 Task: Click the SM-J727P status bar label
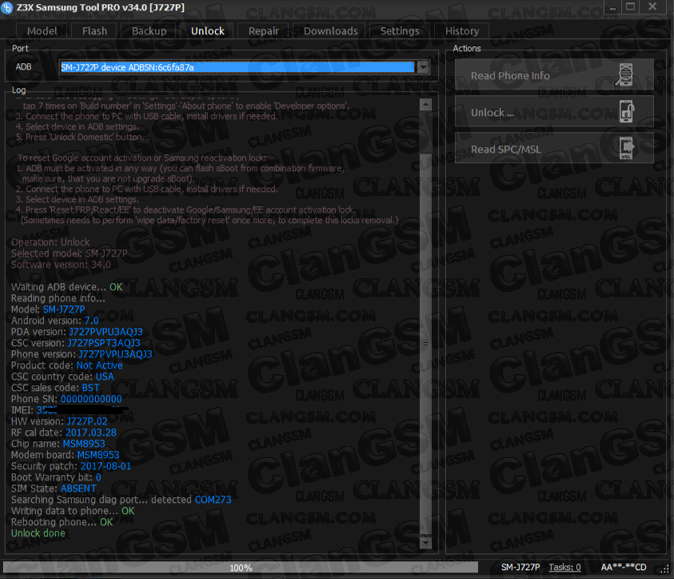pos(520,567)
